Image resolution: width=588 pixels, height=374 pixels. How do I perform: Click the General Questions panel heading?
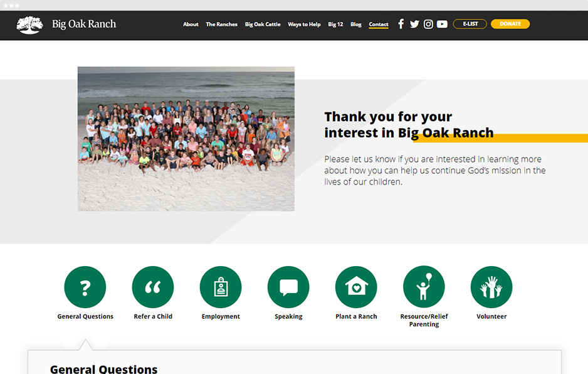point(103,369)
